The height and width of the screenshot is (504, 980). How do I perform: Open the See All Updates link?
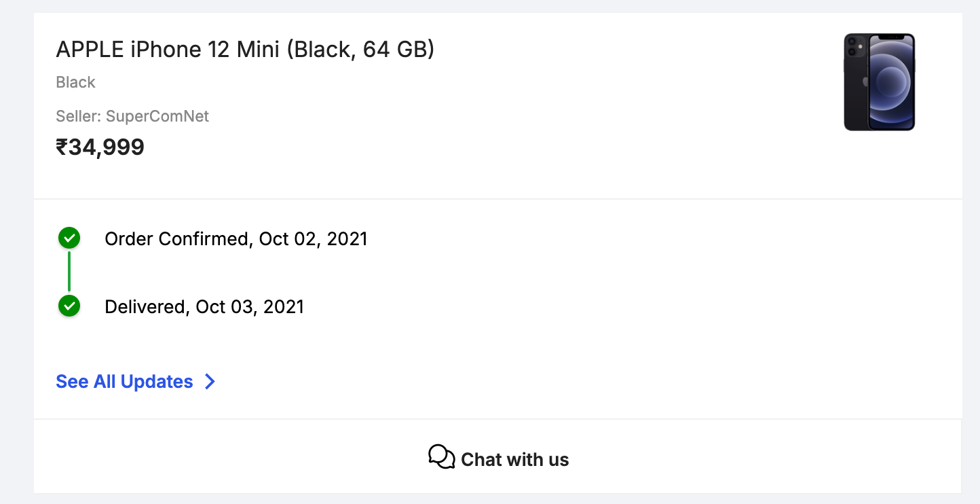tap(124, 382)
